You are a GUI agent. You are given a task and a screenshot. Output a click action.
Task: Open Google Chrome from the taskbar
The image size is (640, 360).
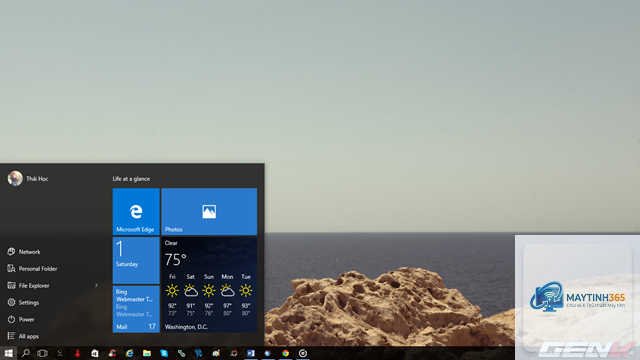coord(285,353)
